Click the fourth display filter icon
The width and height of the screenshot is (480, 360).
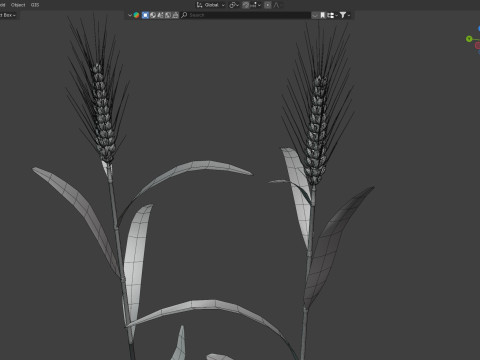tap(168, 15)
